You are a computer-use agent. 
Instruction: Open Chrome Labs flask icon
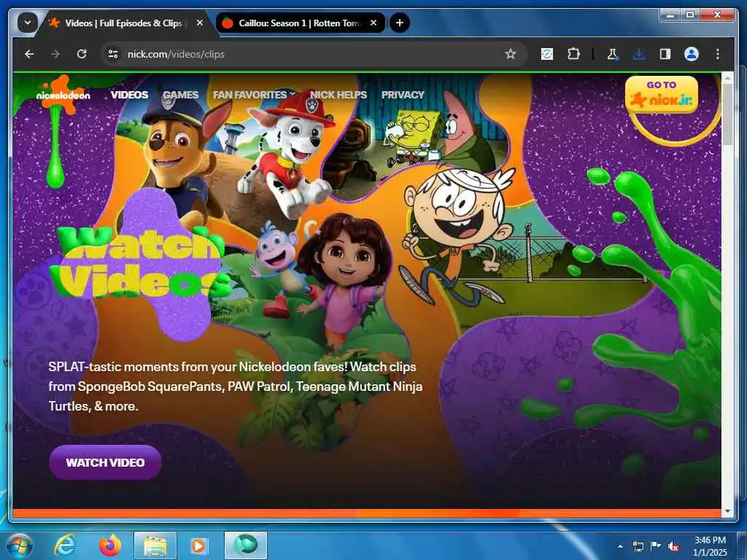pyautogui.click(x=613, y=54)
